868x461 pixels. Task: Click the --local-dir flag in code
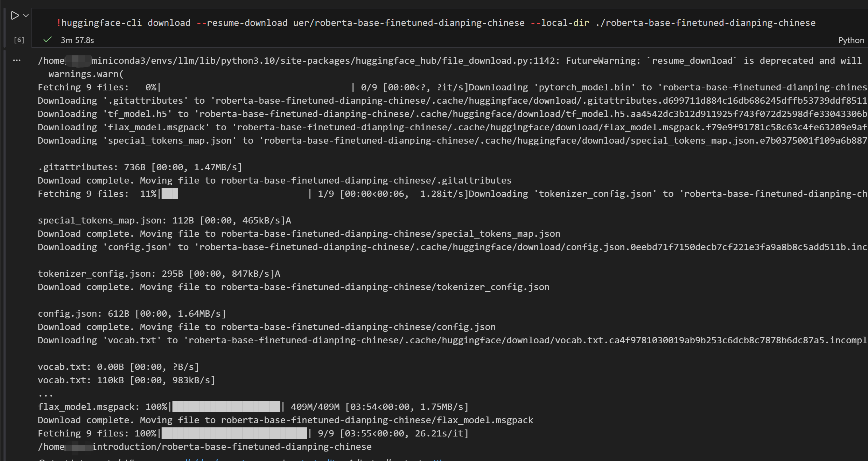click(x=560, y=23)
